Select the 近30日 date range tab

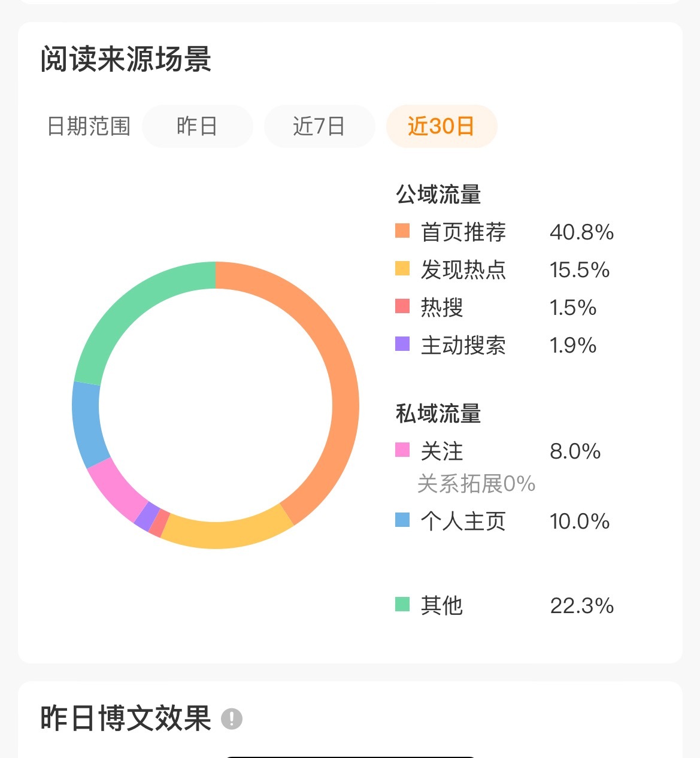click(x=441, y=126)
